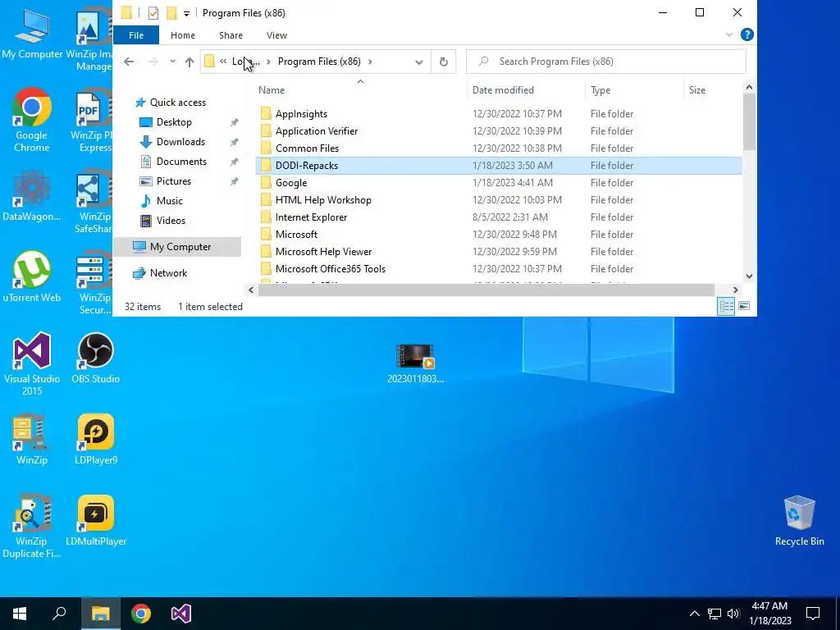Switch to the Home ribbon tab
Screen dimensions: 840x630
coord(183,35)
